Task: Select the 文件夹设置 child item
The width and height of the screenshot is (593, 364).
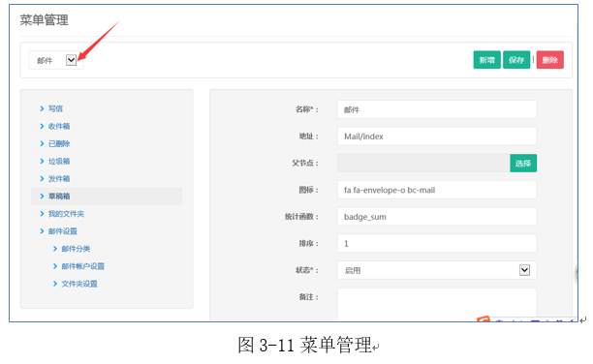Action: click(x=79, y=284)
